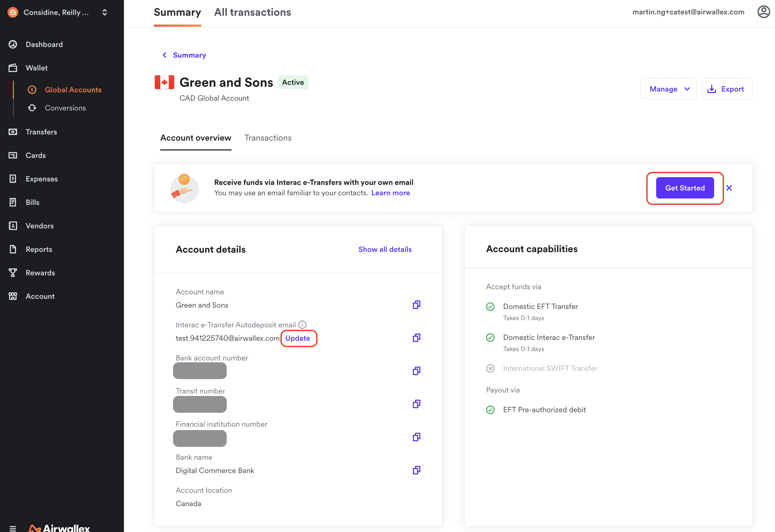Copy the transit number
Viewport: 775px width, 532px height.
point(416,404)
